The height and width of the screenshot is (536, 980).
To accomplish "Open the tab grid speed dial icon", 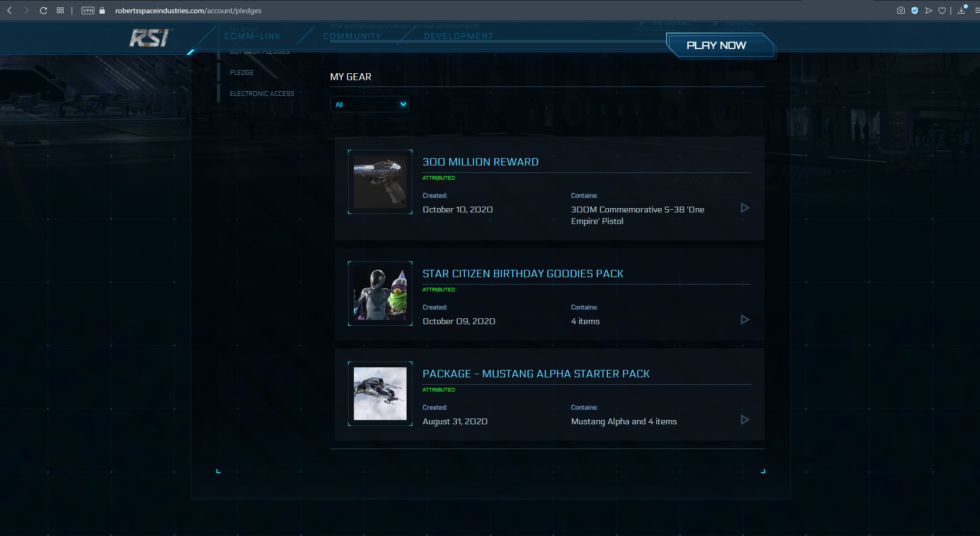I will coord(61,11).
